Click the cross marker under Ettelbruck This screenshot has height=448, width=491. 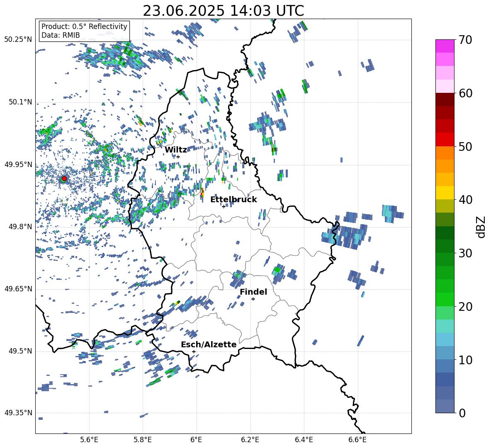pos(224,206)
